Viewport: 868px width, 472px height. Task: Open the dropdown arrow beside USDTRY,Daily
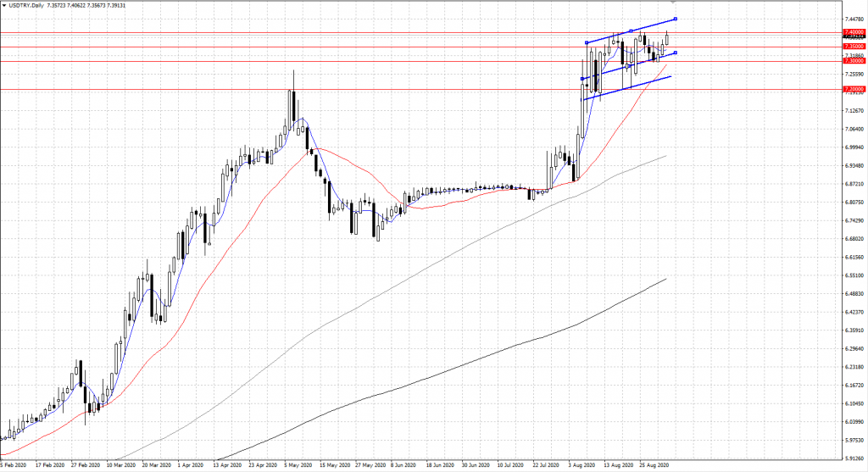(x=4, y=5)
